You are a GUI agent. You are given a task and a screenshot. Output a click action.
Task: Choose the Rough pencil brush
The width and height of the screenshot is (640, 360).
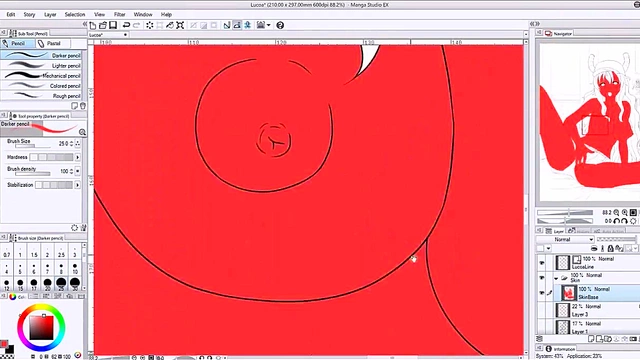point(41,96)
